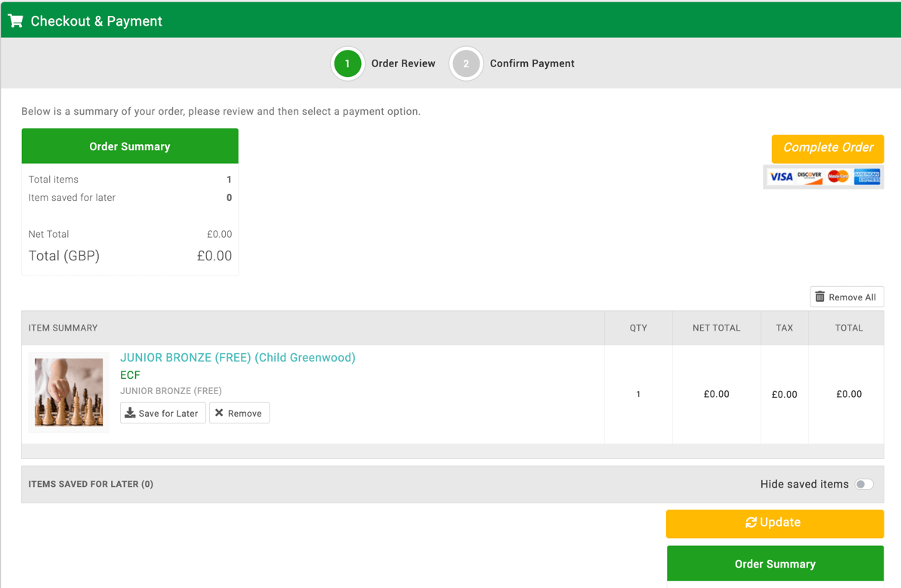901x588 pixels.
Task: Click the American Express logo
Action: (866, 177)
